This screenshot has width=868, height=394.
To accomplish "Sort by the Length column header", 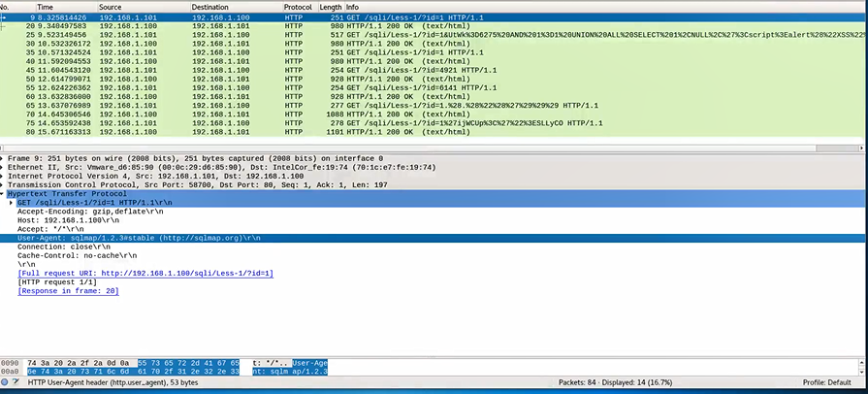I will pyautogui.click(x=331, y=7).
